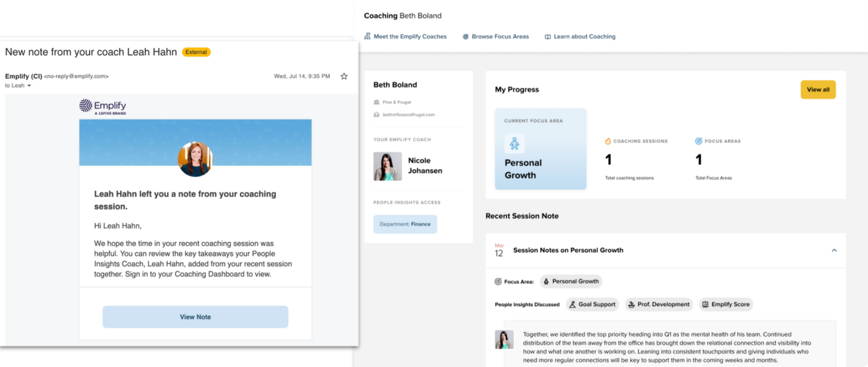This screenshot has width=868, height=367.
Task: Click the Emplify logo in the email
Action: pyautogui.click(x=103, y=107)
